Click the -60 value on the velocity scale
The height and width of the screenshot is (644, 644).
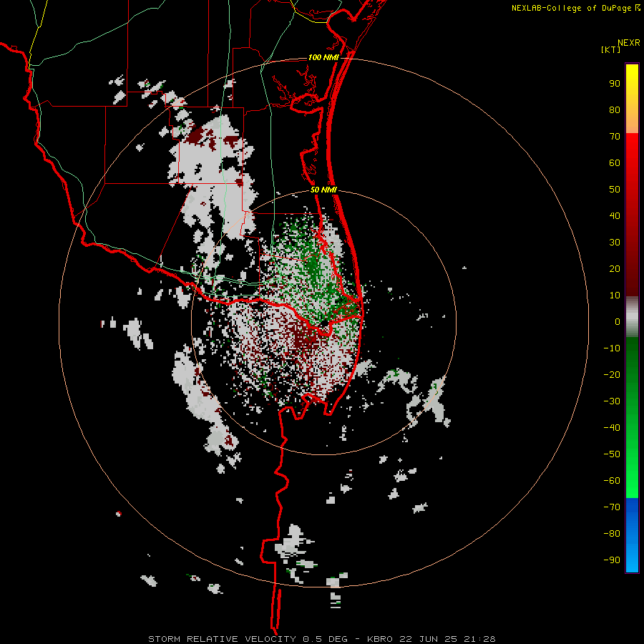[612, 481]
